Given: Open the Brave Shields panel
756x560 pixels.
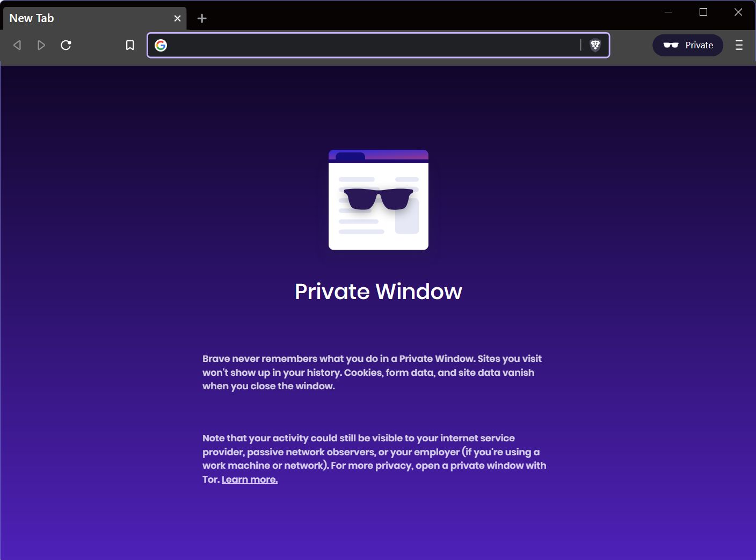Looking at the screenshot, I should pyautogui.click(x=595, y=45).
